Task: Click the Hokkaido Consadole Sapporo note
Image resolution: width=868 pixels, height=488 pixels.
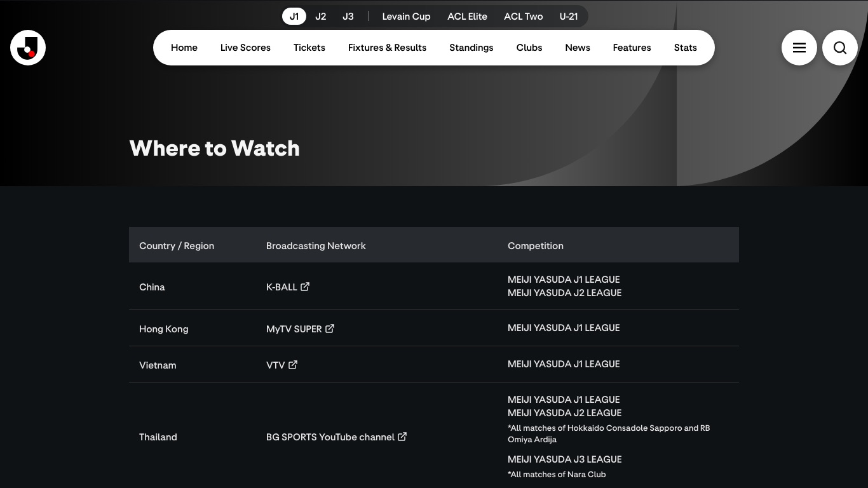Action: point(609,433)
